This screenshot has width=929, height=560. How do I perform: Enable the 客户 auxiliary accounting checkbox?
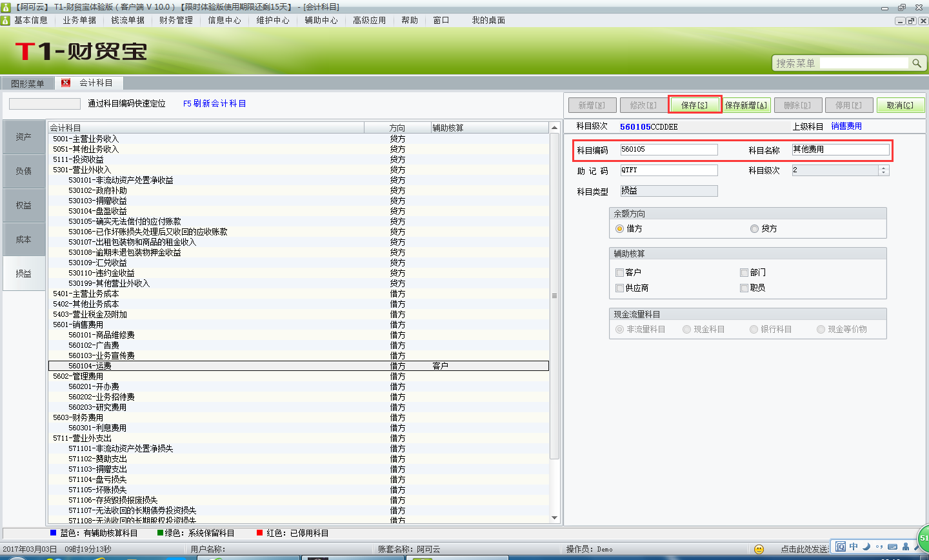[620, 272]
